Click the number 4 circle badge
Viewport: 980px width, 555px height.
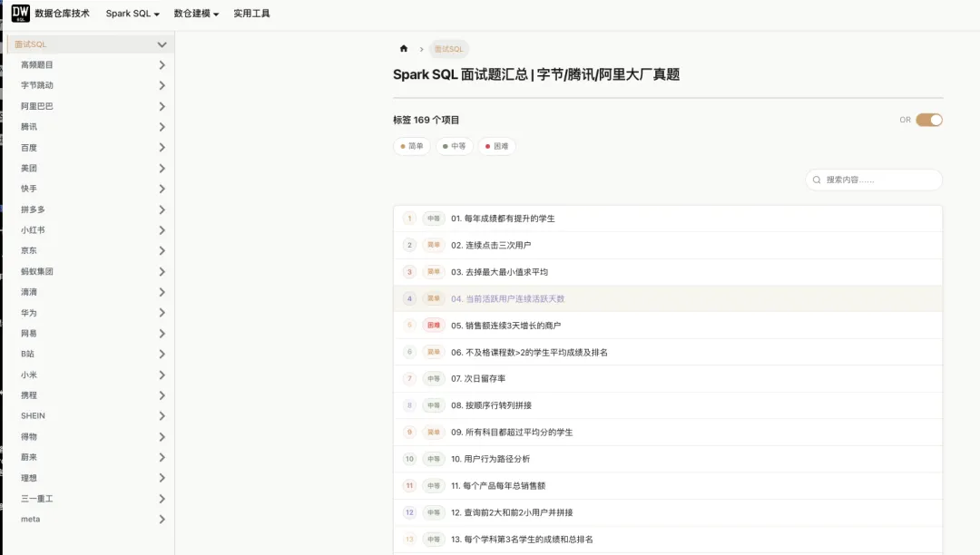click(409, 298)
